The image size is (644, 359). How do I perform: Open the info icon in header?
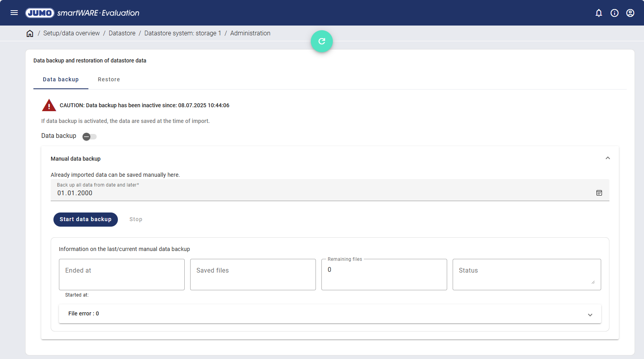(x=614, y=13)
